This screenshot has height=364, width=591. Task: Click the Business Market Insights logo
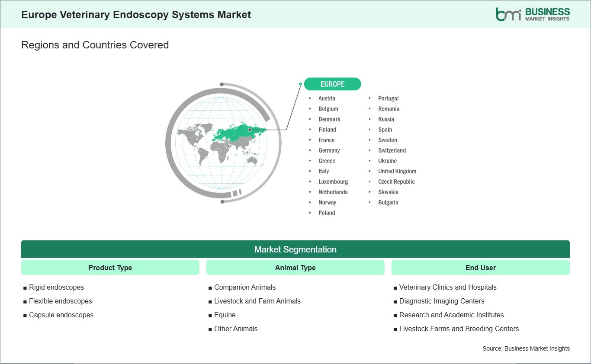[x=533, y=14]
